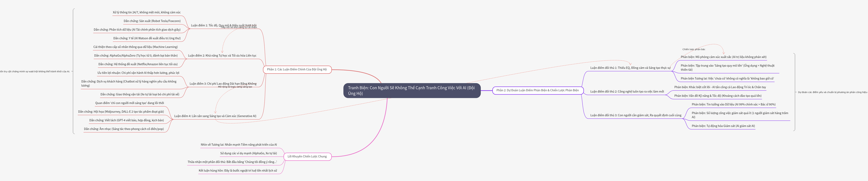This screenshot has width=868, height=181.
Task: Select 'Phản biện: Tự động hóa Giám sát' node
Action: point(723,126)
